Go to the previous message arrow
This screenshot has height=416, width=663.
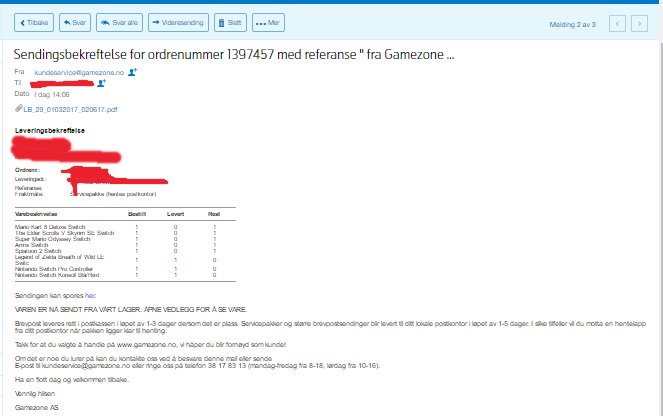(x=617, y=24)
